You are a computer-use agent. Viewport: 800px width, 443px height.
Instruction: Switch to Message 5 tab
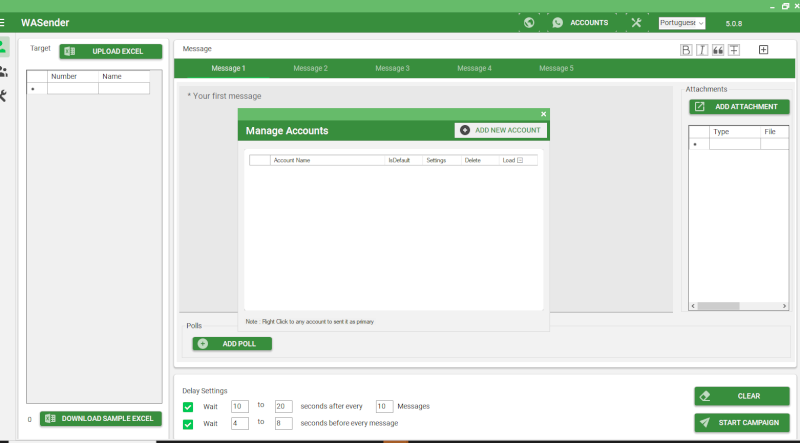[556, 68]
